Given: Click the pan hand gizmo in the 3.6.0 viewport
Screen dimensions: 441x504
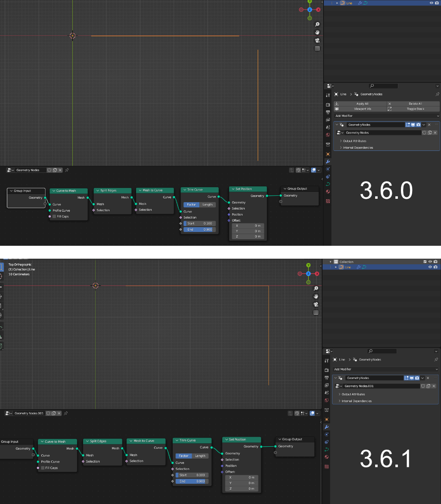Looking at the screenshot, I should pyautogui.click(x=317, y=32).
